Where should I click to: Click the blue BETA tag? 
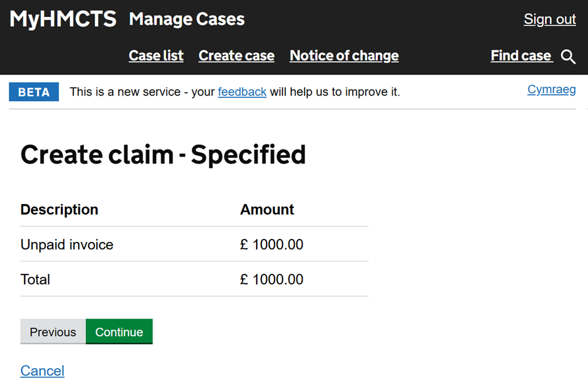pyautogui.click(x=34, y=92)
